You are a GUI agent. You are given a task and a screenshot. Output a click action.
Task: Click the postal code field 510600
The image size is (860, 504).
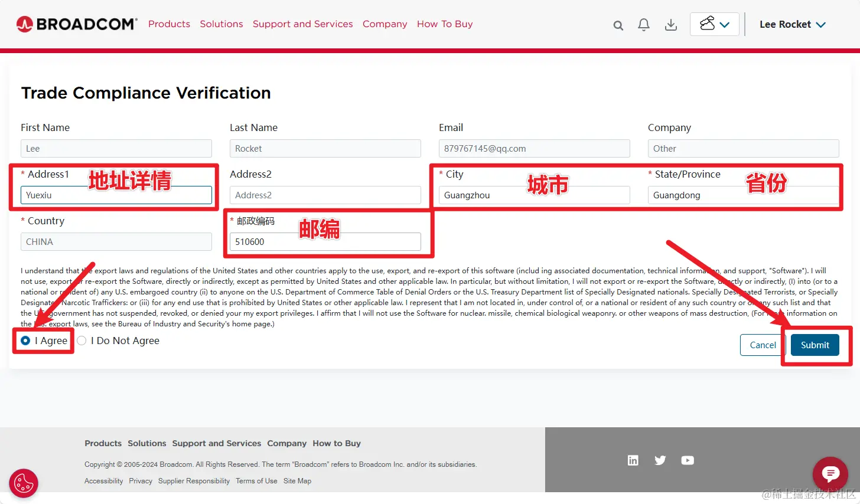(325, 242)
